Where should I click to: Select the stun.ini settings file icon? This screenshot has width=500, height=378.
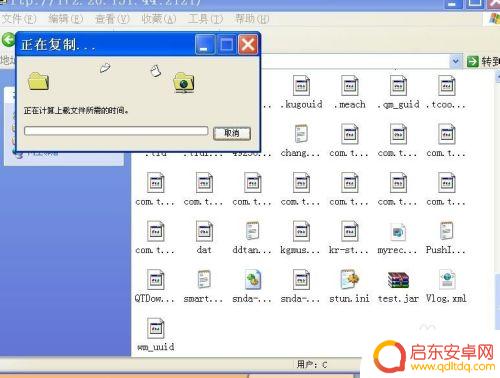[x=349, y=279]
